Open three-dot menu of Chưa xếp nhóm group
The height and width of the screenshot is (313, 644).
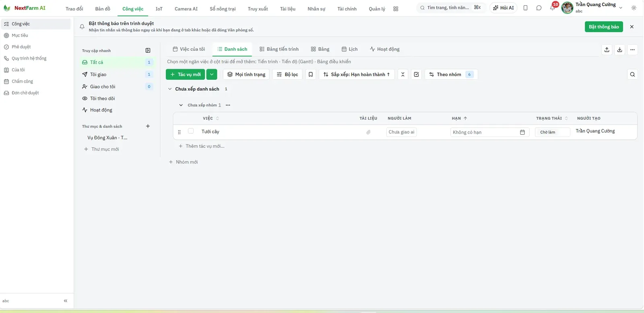(228, 105)
